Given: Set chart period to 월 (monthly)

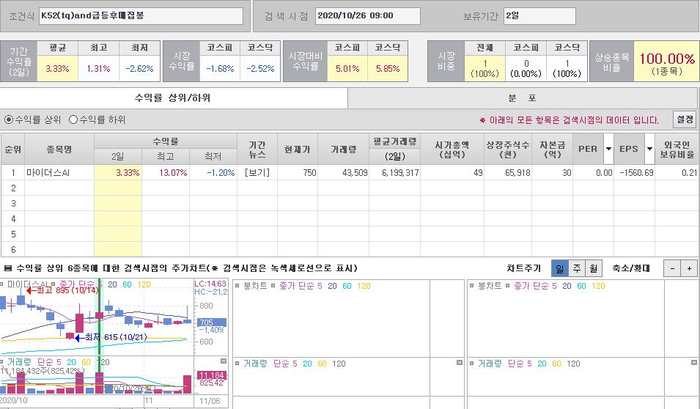Looking at the screenshot, I should point(594,268).
